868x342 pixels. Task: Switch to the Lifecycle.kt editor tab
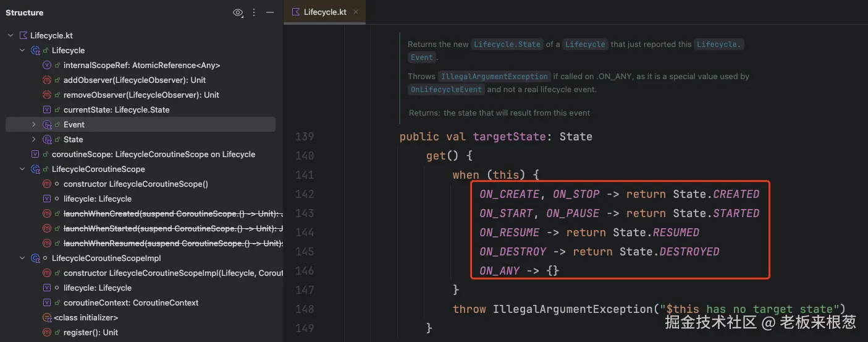coord(324,12)
